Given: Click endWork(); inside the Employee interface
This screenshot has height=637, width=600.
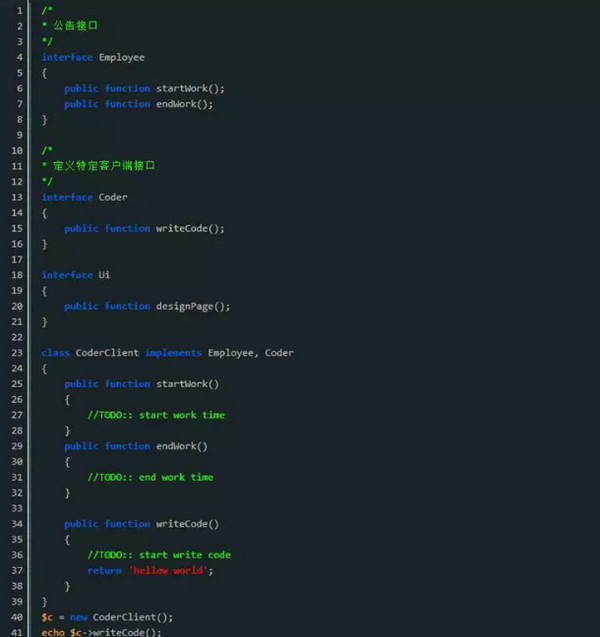Looking at the screenshot, I should pos(185,104).
